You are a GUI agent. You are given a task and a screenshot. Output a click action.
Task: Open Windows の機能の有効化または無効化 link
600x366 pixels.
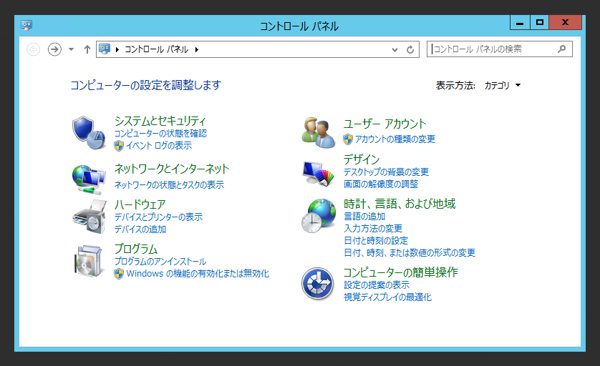(197, 274)
